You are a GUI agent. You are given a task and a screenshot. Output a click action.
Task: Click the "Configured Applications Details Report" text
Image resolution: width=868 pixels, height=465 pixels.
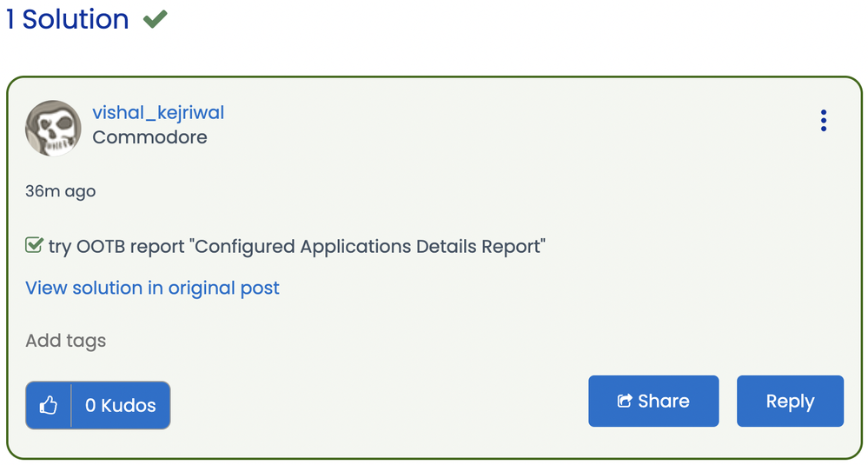[x=370, y=246]
